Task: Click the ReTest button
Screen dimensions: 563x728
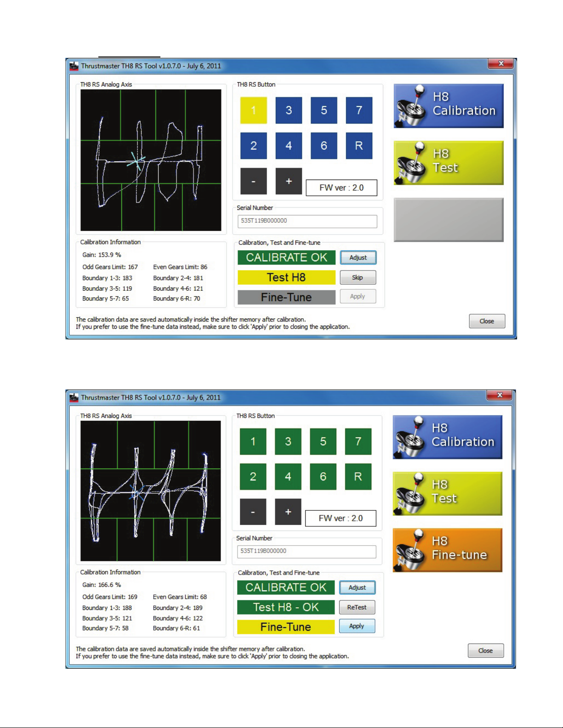Action: click(x=357, y=607)
